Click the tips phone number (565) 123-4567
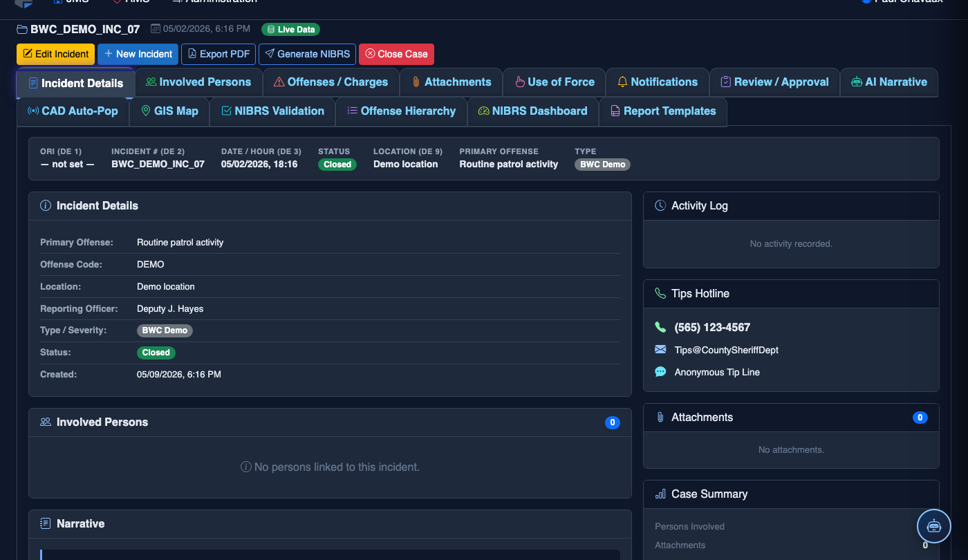968x560 pixels. tap(712, 327)
